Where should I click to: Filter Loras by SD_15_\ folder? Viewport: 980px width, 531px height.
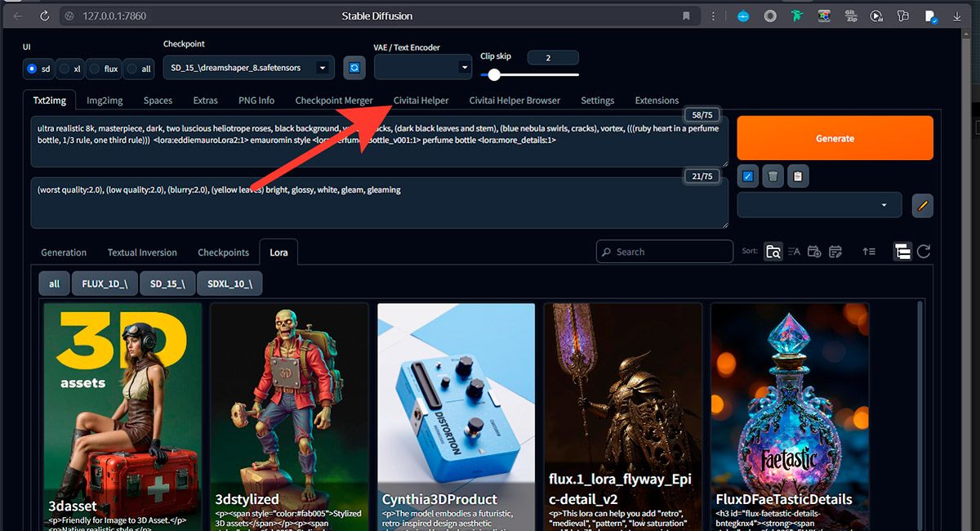coord(167,283)
